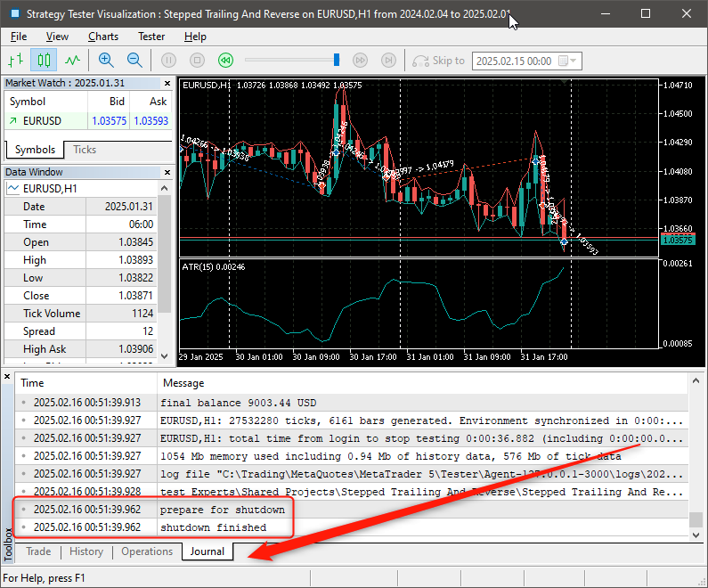Switch to the Symbols tab
The width and height of the screenshot is (708, 588).
click(x=35, y=150)
